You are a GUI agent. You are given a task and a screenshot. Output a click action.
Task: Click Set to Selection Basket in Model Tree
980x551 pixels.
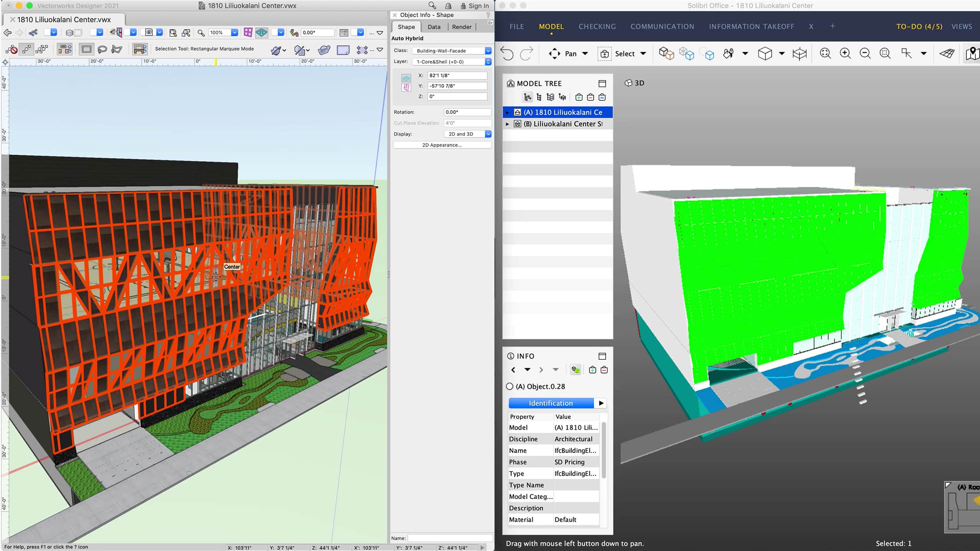coord(602,97)
